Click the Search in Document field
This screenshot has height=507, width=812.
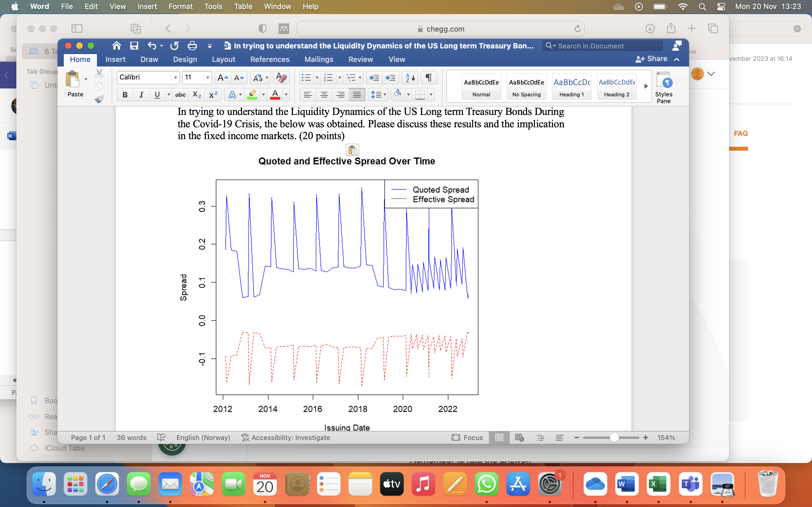(x=603, y=46)
